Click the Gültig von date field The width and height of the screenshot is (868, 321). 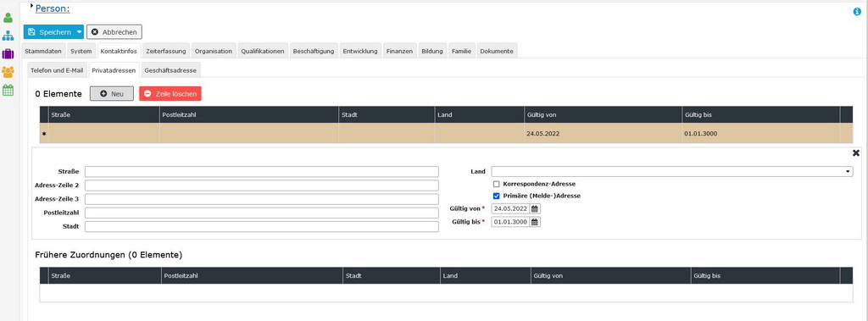pyautogui.click(x=510, y=209)
